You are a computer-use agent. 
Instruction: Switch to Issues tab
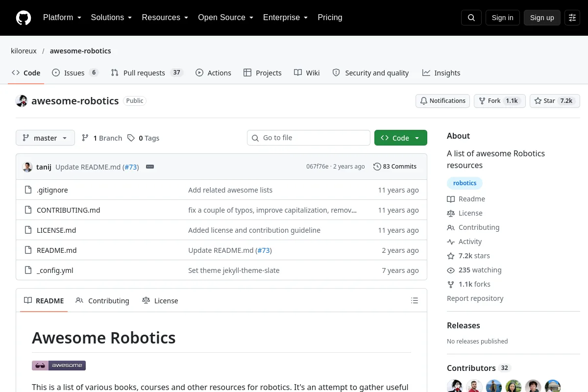(x=75, y=73)
